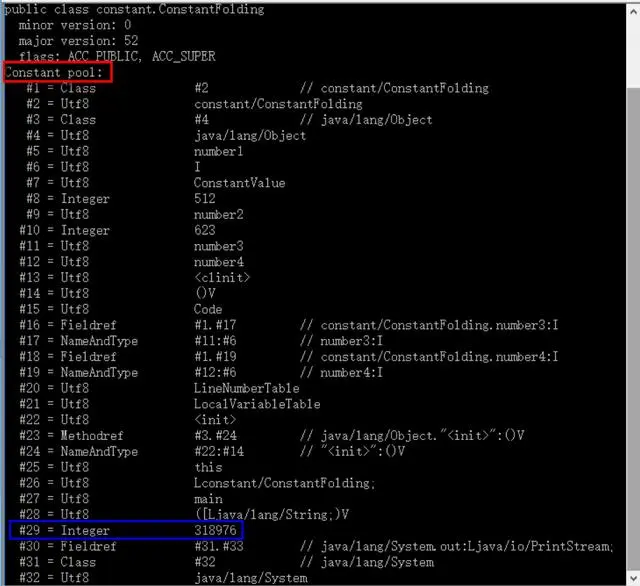
Task: Click the '<clinit>' value
Action: pos(222,278)
